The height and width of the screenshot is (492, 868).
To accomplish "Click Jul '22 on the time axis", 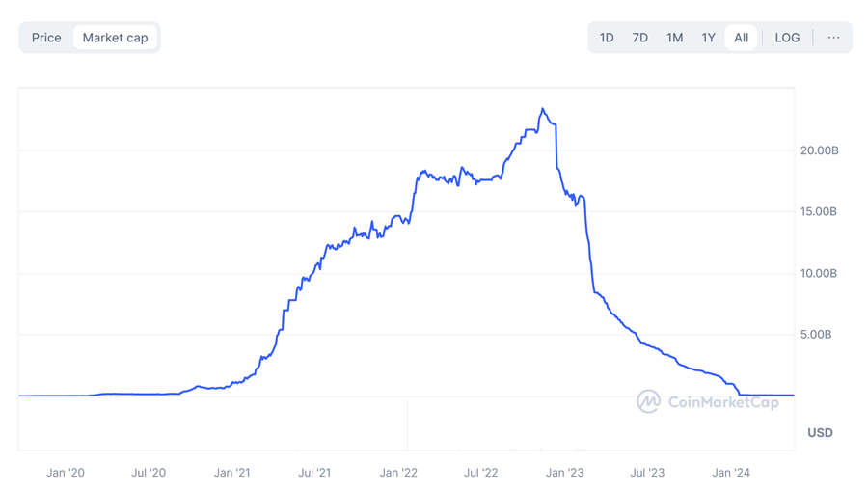I will (481, 473).
